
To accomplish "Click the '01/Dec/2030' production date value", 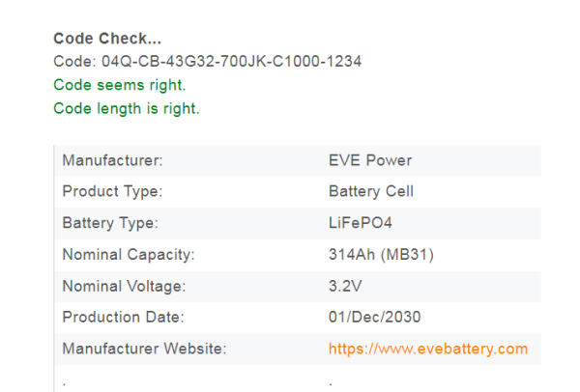I will 375,317.
